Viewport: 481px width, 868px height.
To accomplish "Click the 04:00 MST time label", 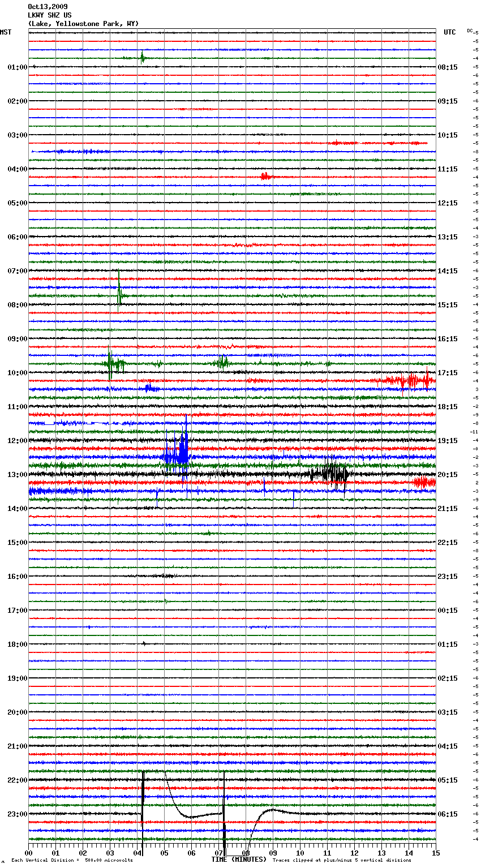I will pyautogui.click(x=17, y=169).
